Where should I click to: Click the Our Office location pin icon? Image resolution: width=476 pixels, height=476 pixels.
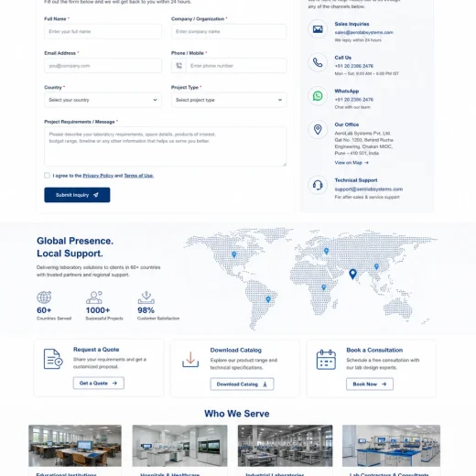(318, 130)
